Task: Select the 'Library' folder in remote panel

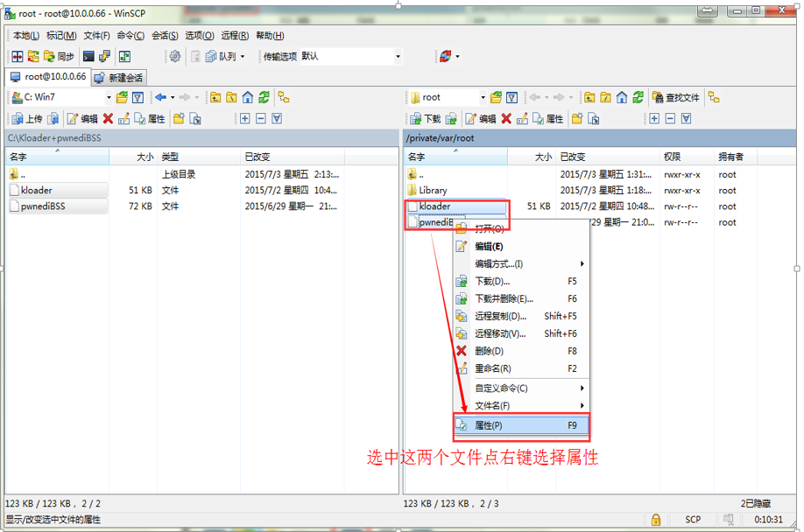Action: tap(433, 190)
